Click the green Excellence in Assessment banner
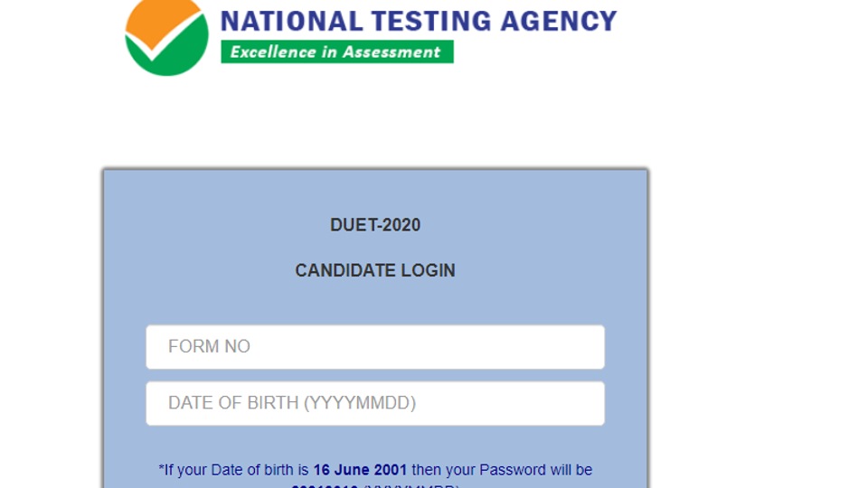The width and height of the screenshot is (868, 488). coord(337,52)
